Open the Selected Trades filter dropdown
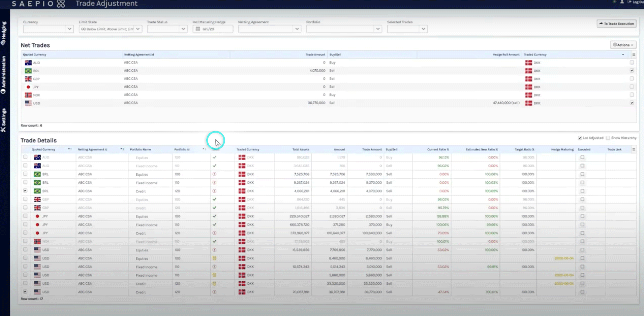 tap(407, 29)
